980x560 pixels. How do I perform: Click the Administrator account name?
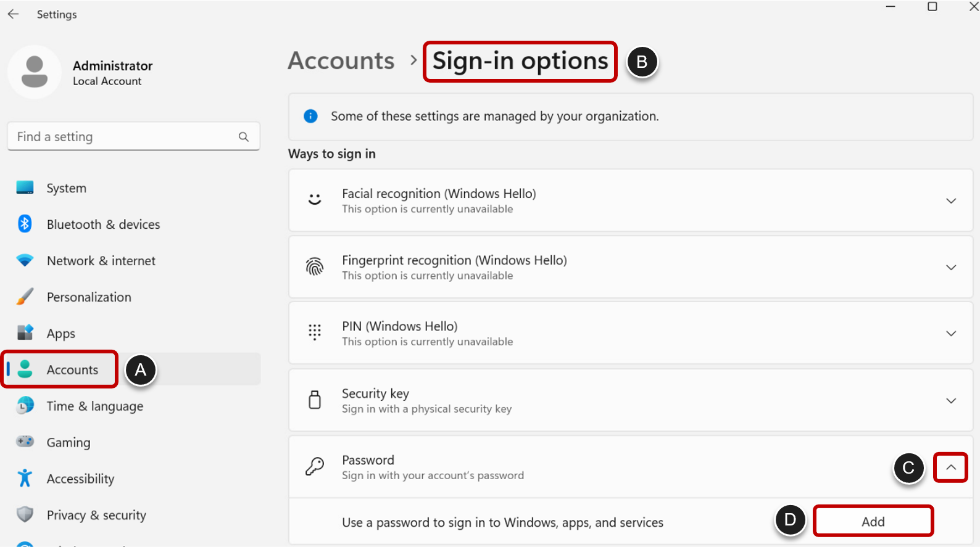click(x=113, y=66)
